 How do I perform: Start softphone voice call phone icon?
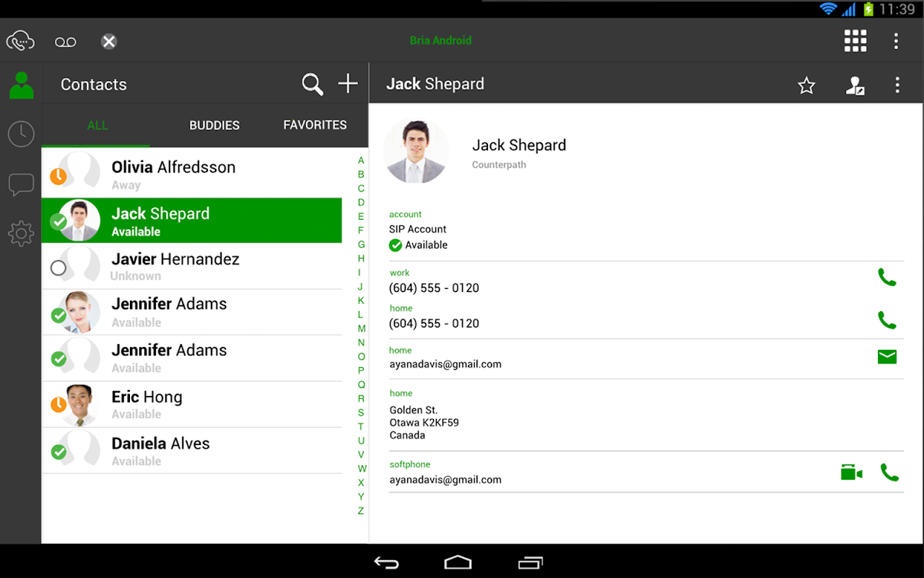click(x=890, y=473)
